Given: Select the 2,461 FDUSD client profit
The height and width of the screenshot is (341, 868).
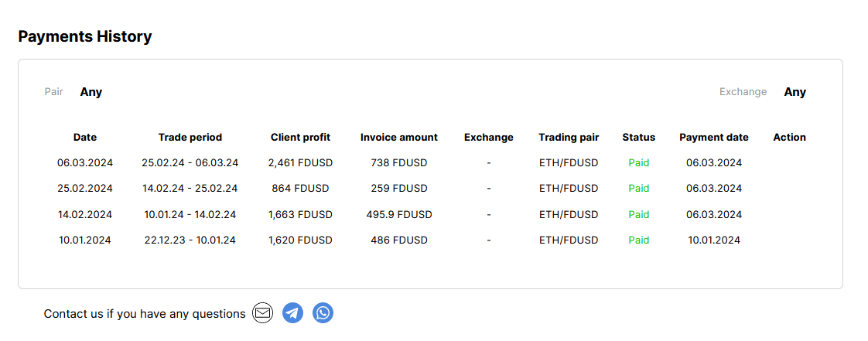Looking at the screenshot, I should click(x=301, y=162).
